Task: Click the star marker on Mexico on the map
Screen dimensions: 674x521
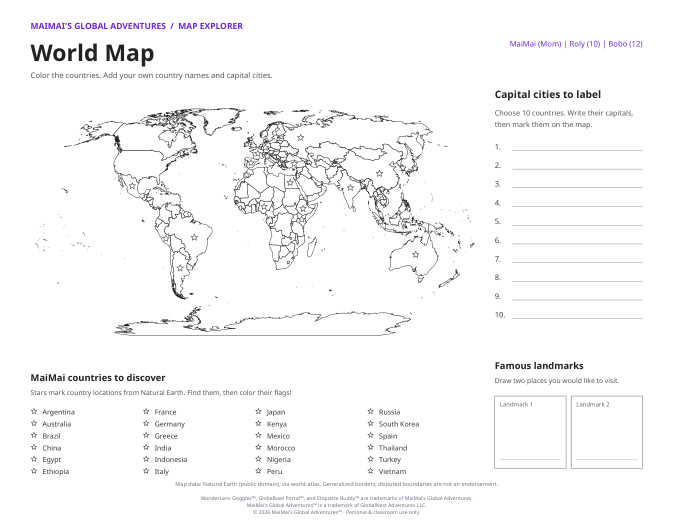Action: [x=132, y=186]
